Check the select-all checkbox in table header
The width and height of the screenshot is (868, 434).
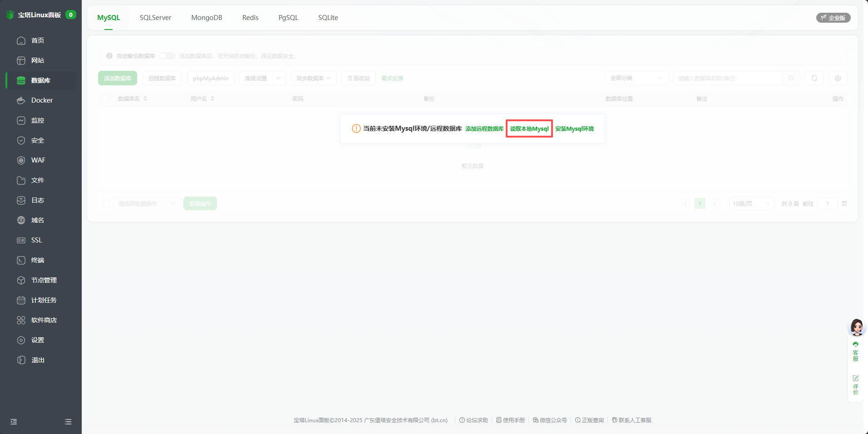point(105,99)
